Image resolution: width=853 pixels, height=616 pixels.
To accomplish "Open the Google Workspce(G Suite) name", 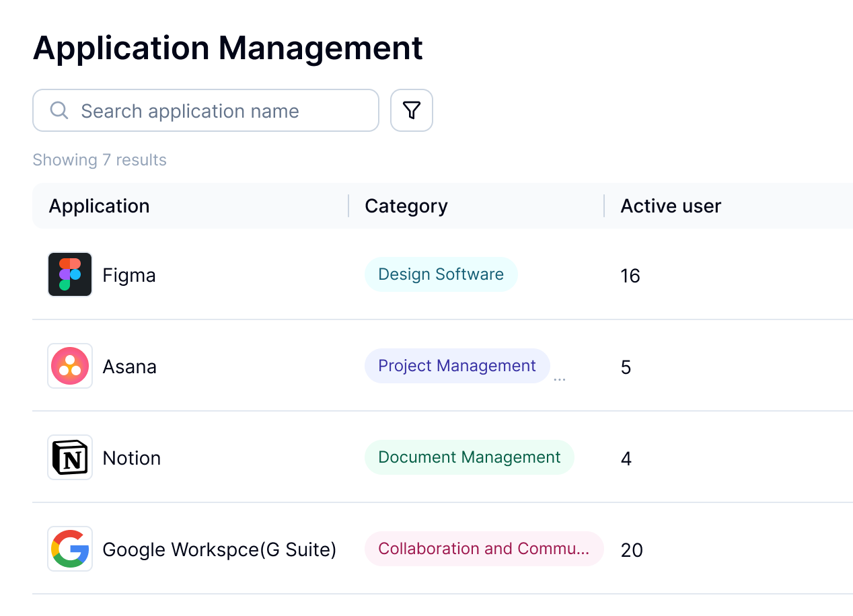I will [219, 549].
